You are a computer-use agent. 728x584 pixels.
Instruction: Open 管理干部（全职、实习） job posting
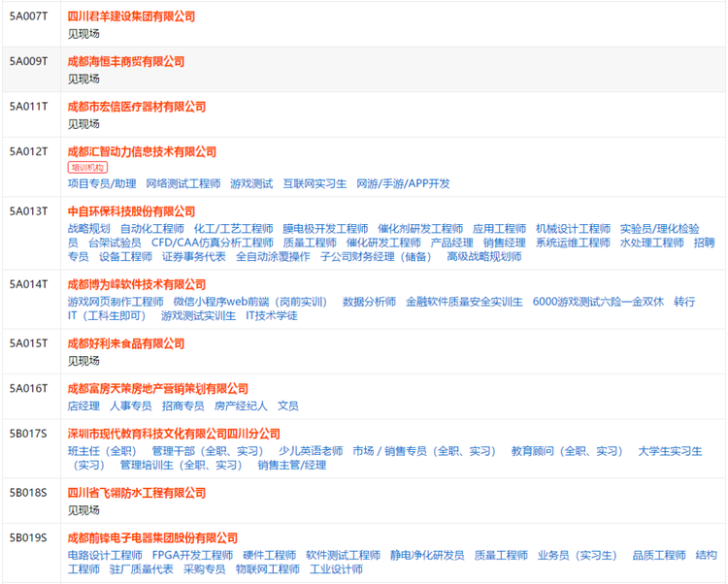click(209, 451)
